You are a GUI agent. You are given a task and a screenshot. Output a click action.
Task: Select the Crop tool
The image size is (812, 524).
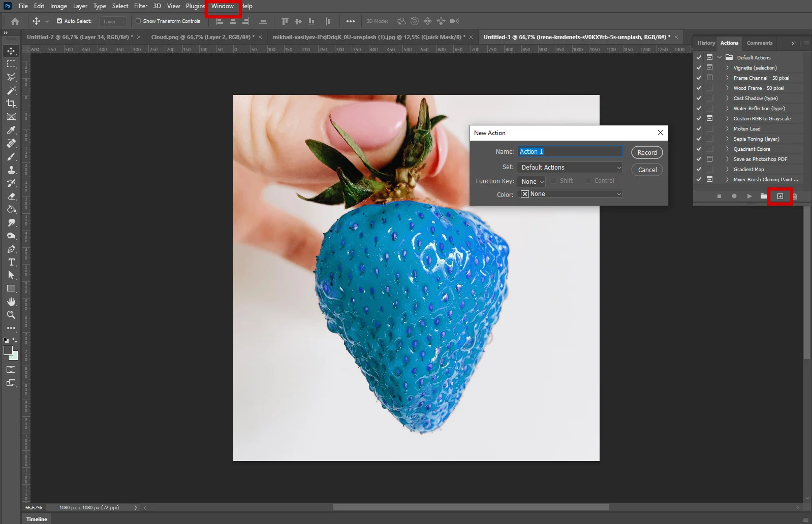(11, 104)
